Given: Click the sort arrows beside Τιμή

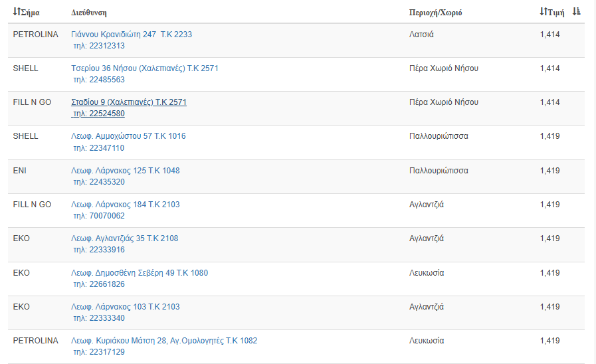Looking at the screenshot, I should 543,12.
